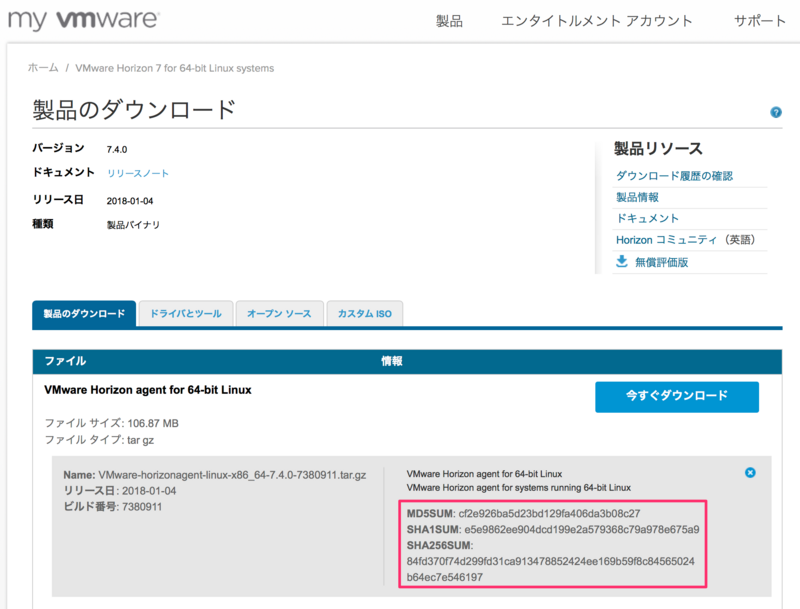This screenshot has width=800, height=609.
Task: Switch to the オープン ソース tab
Action: (x=279, y=314)
